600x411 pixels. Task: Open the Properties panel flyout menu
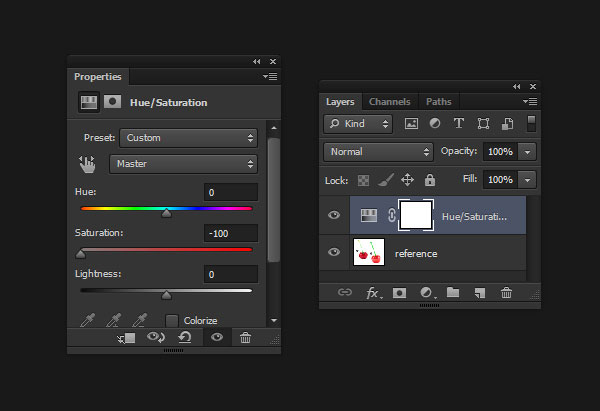coord(270,77)
